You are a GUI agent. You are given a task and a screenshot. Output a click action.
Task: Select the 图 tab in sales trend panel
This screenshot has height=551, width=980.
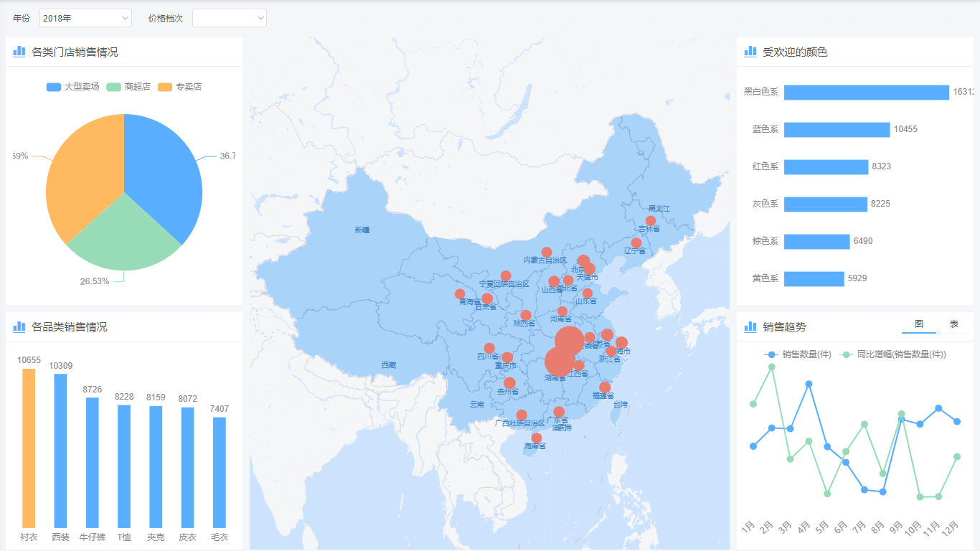920,324
